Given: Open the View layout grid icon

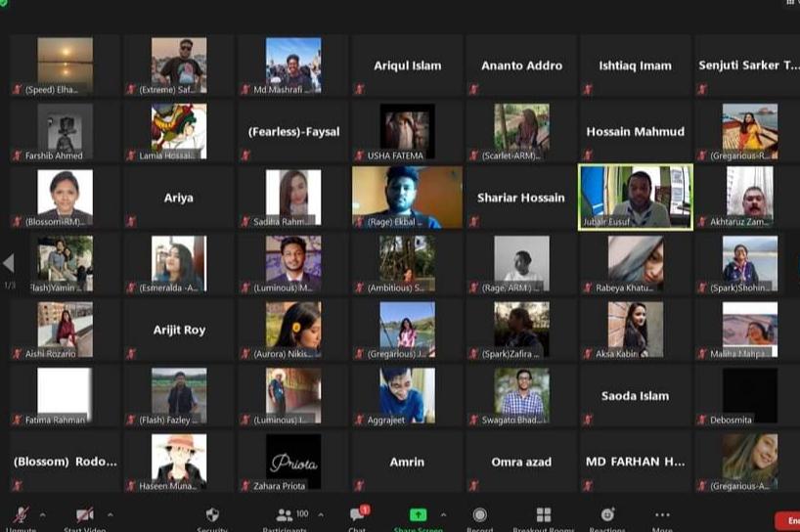Looking at the screenshot, I should tap(791, 3).
